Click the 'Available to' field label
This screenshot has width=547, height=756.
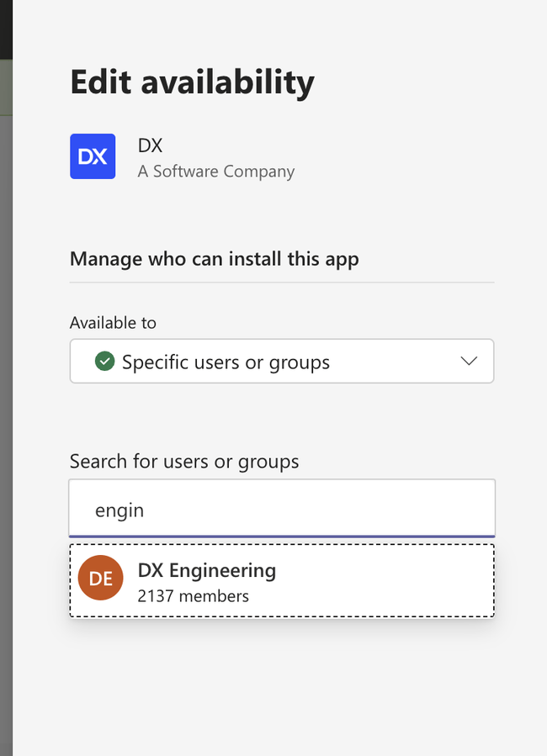click(x=113, y=323)
